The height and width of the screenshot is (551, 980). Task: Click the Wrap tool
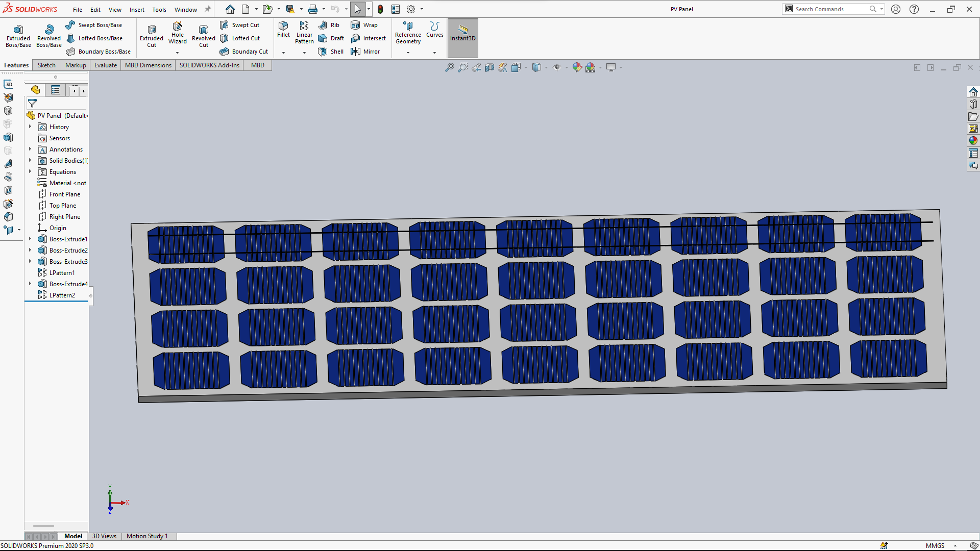[364, 25]
